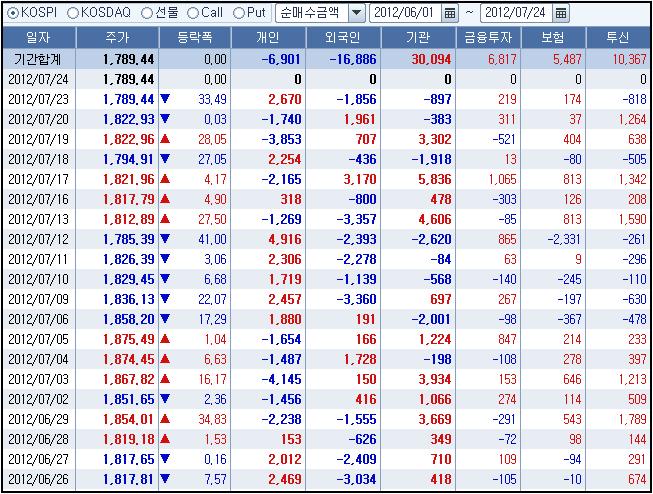Click the up arrow on 2012/07/19 row
Image resolution: width=653 pixels, height=494 pixels.
[165, 139]
